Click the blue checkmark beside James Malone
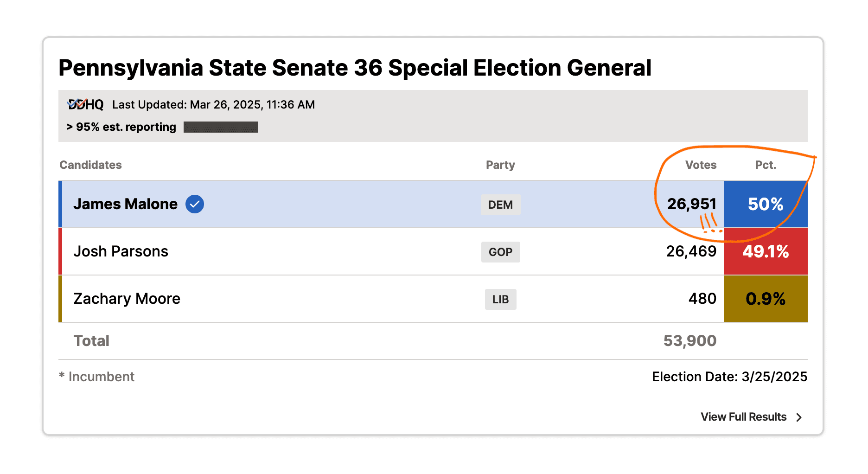The height and width of the screenshot is (474, 868). coord(195,204)
